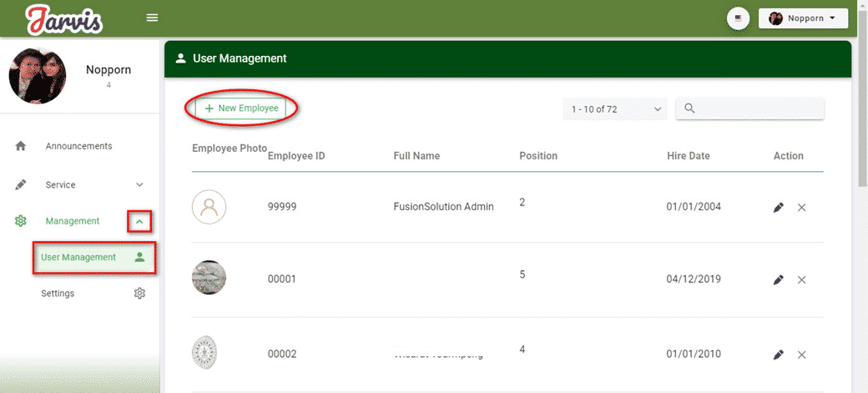Click the language flag icon in header
The image size is (868, 393).
[738, 18]
